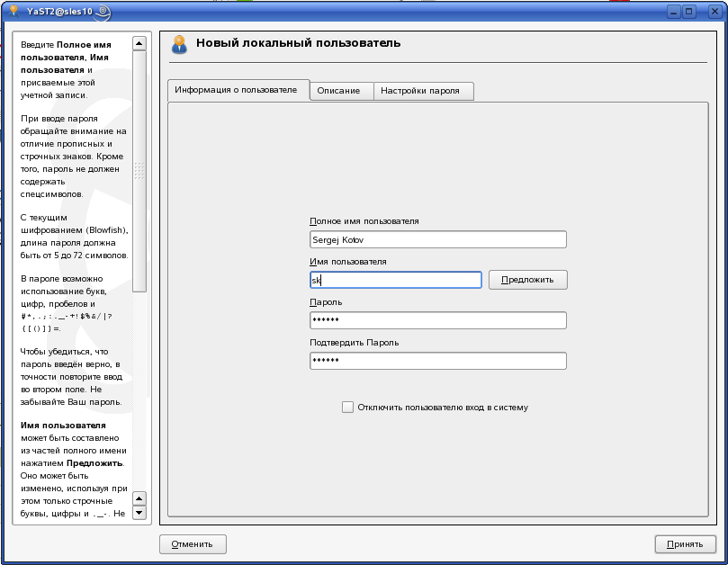Focus the 'Подтвердить Пароль' input field

click(x=438, y=361)
